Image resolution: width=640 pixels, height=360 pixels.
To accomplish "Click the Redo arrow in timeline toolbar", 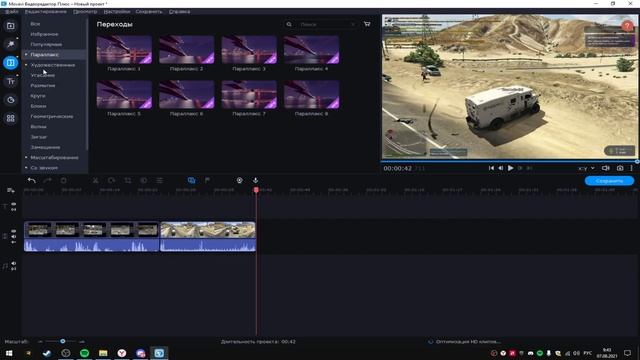I will tap(48, 180).
